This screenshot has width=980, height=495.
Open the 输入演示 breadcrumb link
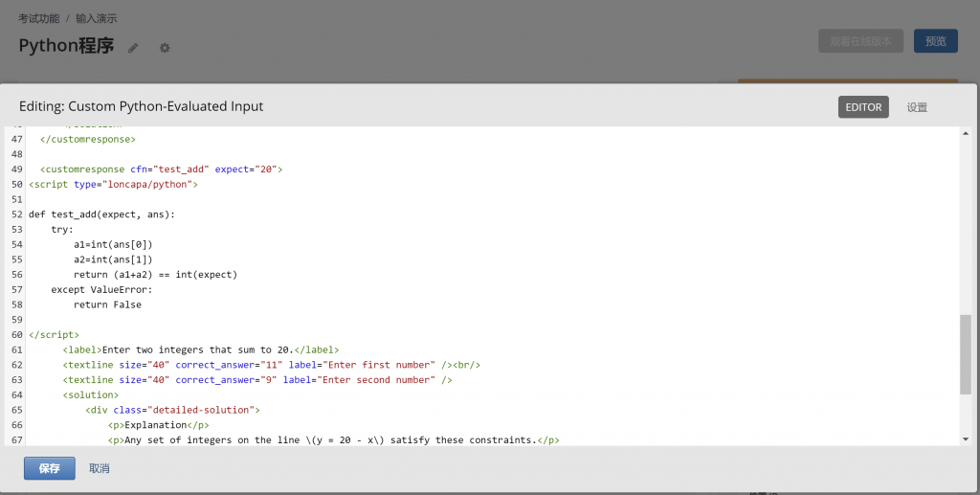[x=97, y=18]
